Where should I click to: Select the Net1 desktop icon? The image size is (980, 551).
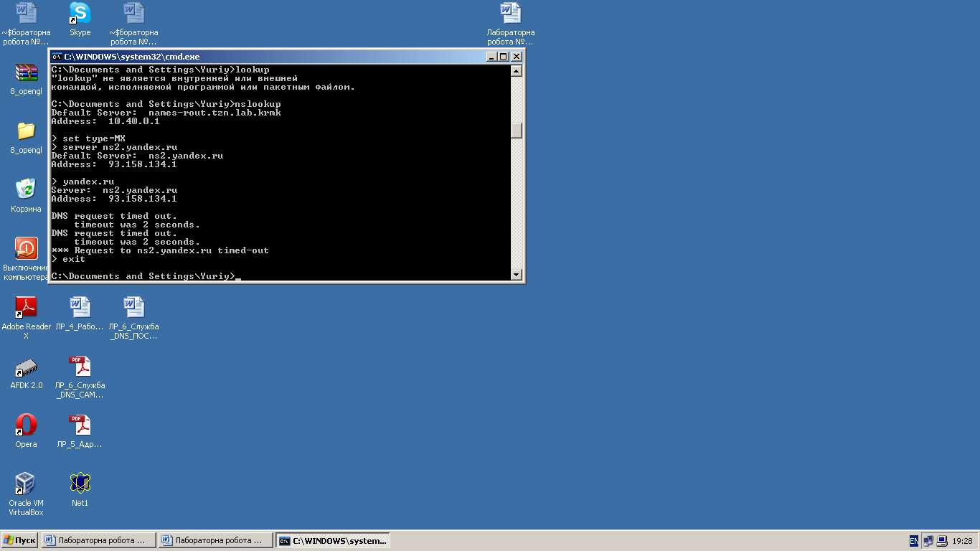(x=80, y=484)
